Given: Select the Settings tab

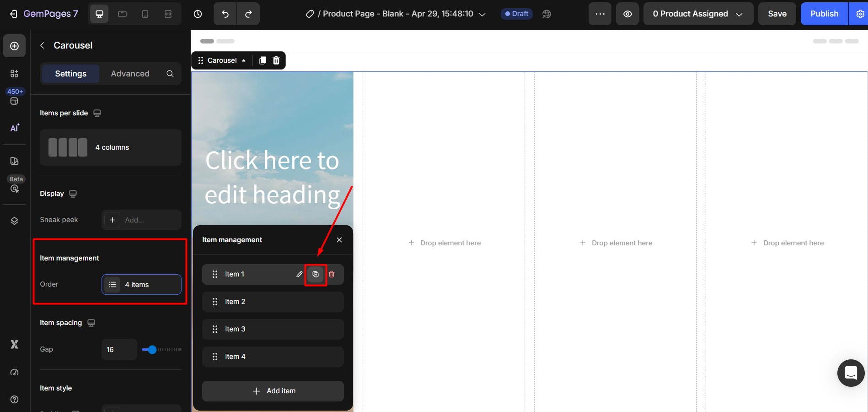Looking at the screenshot, I should (x=70, y=74).
